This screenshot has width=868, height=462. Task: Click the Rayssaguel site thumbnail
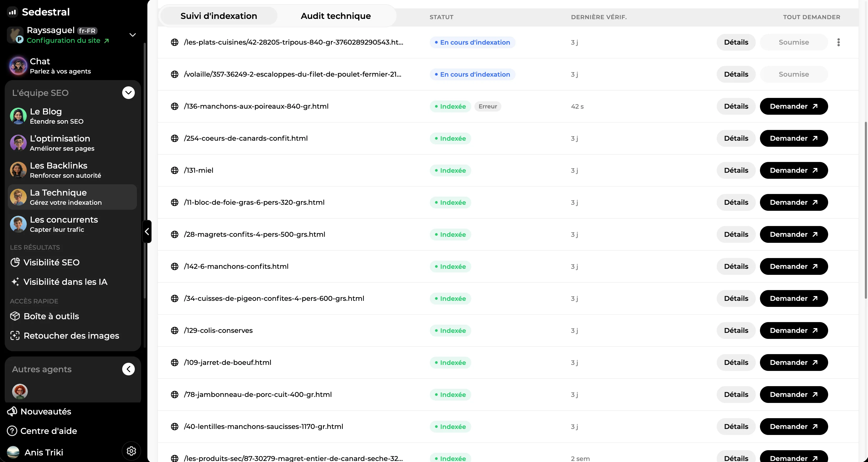tap(15, 35)
